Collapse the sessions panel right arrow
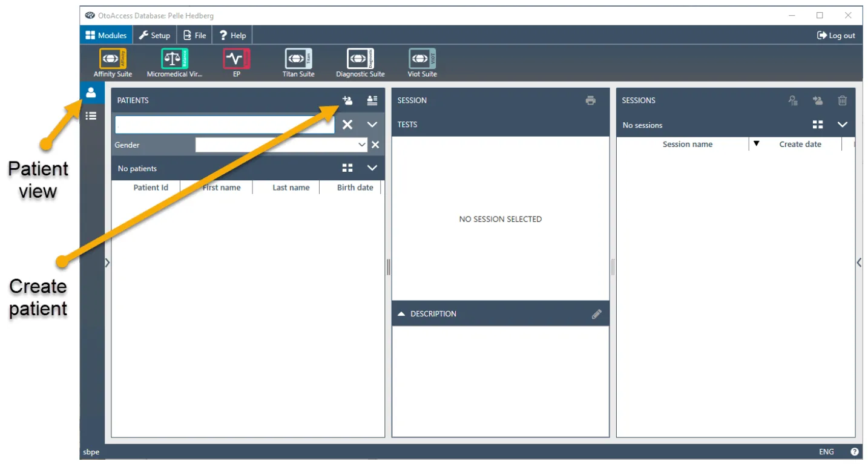The image size is (868, 464). 859,263
